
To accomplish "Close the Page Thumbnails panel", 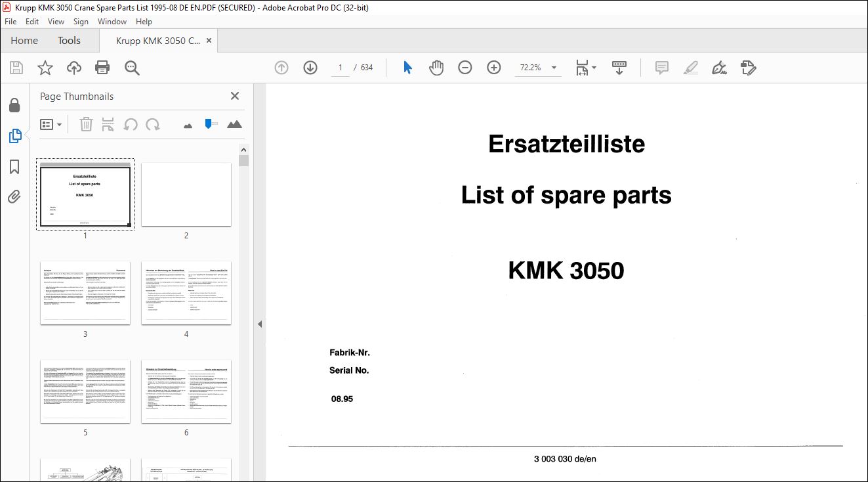I will pos(235,96).
